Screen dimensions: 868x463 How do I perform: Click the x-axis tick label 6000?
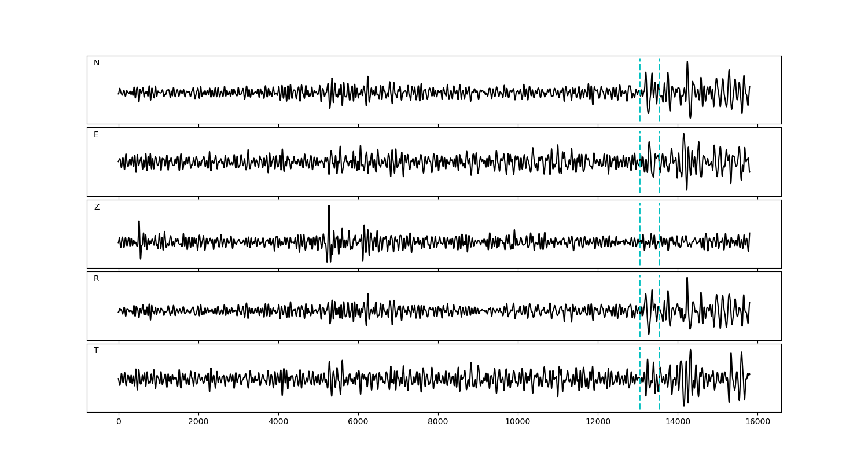click(x=358, y=422)
